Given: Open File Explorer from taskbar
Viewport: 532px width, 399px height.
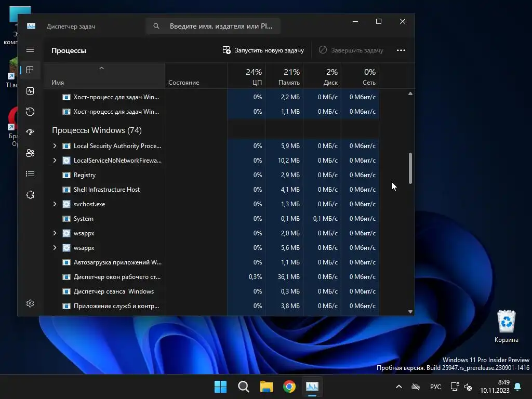Looking at the screenshot, I should pyautogui.click(x=267, y=387).
